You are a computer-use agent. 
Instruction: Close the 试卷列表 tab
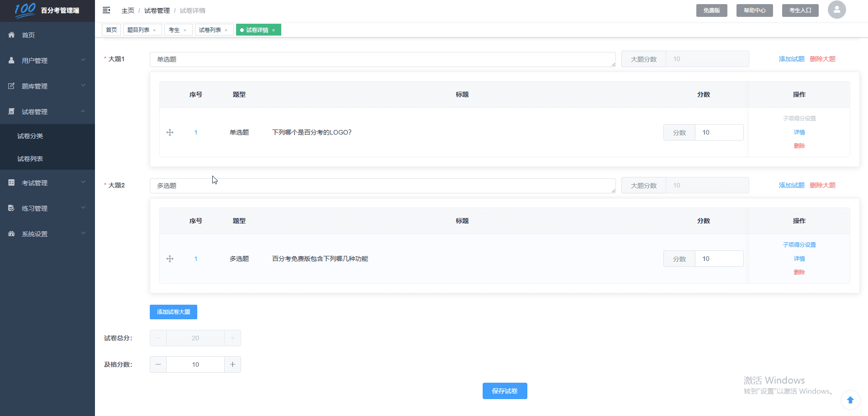tap(226, 30)
